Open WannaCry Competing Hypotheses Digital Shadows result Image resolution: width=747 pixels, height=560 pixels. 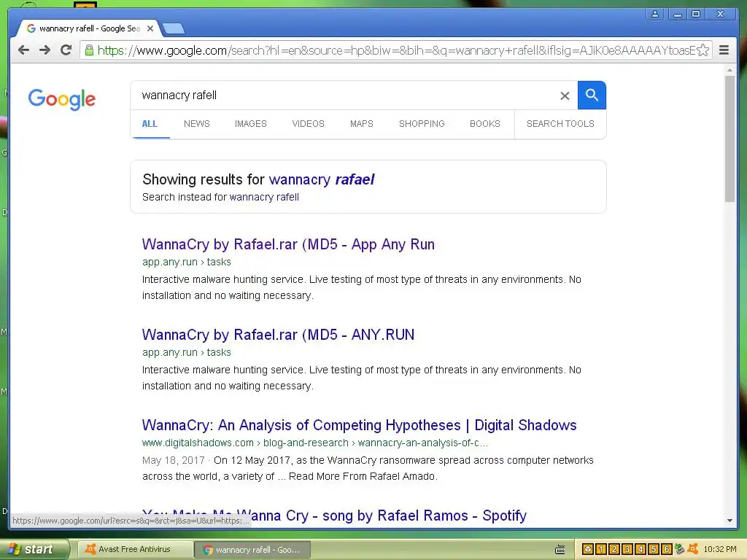(359, 425)
